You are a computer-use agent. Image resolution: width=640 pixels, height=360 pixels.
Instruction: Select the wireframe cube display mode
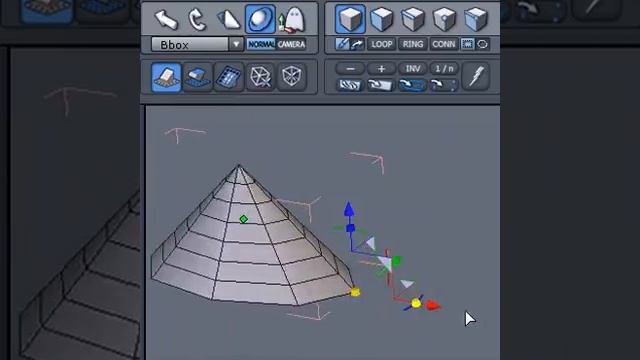click(x=260, y=77)
